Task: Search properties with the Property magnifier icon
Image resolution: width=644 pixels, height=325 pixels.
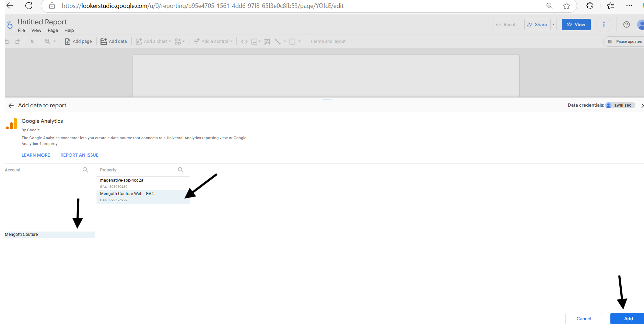Action: pos(180,170)
